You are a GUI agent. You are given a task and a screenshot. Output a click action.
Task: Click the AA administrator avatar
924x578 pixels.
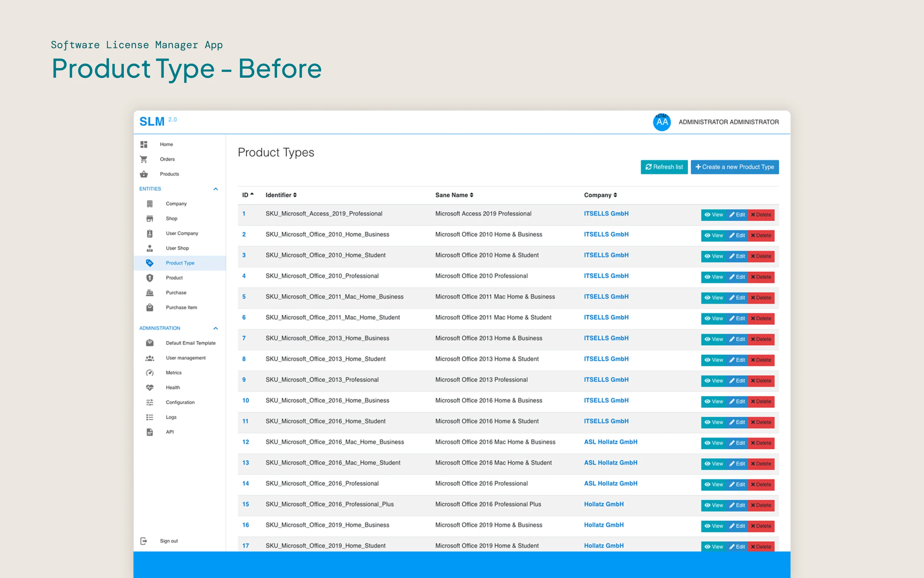(x=662, y=122)
